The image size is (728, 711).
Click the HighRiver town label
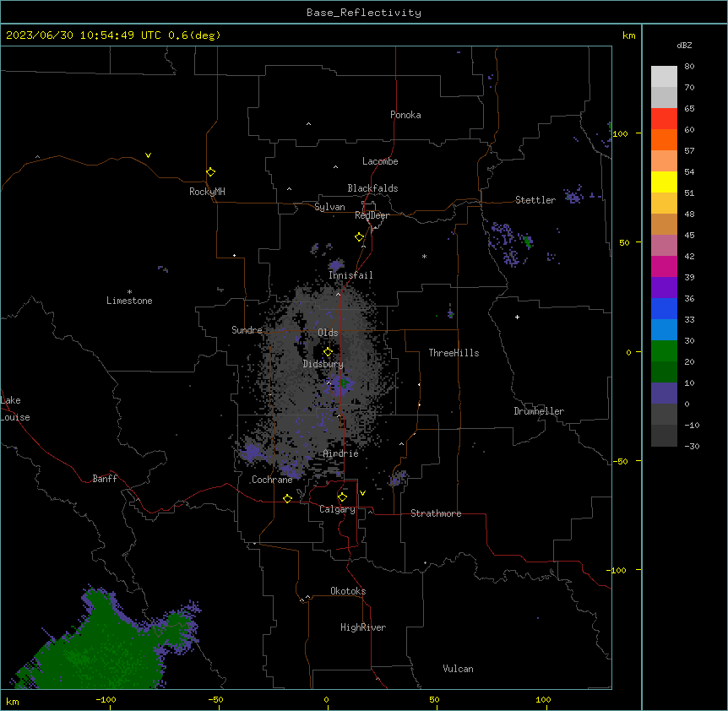coord(363,627)
